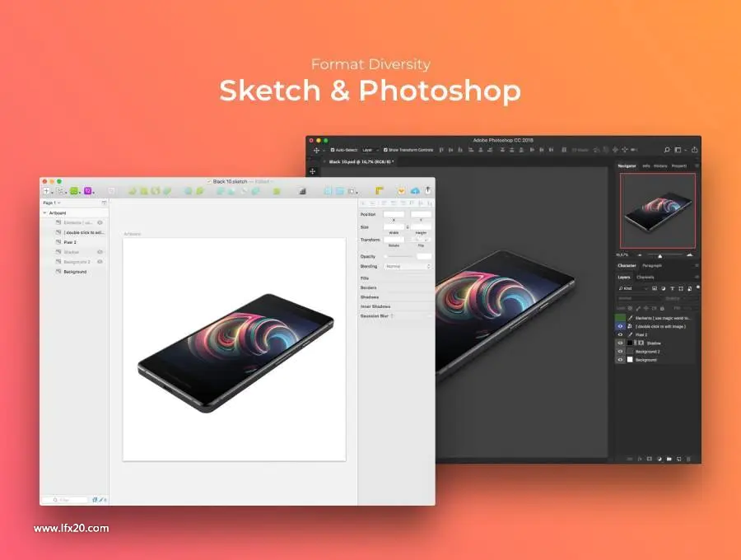
Task: Open the Photoshop layer blend mode dropdown
Action: point(638,299)
